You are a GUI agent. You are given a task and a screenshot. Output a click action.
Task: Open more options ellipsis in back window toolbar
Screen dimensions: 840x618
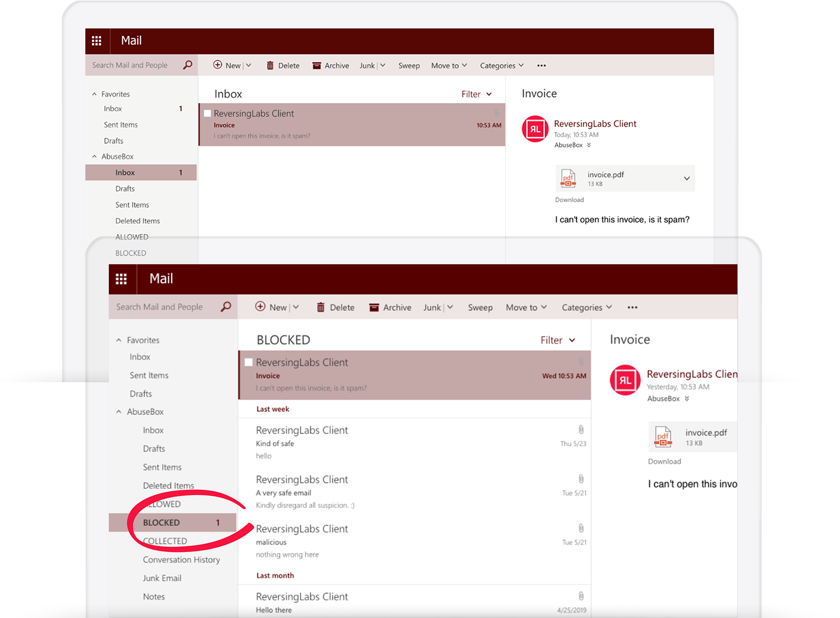(x=541, y=66)
